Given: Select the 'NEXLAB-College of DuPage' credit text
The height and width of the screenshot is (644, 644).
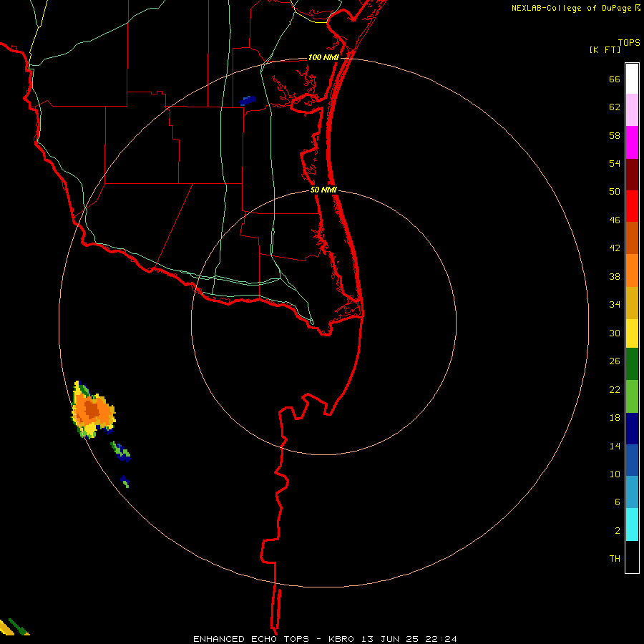Looking at the screenshot, I should [x=571, y=8].
